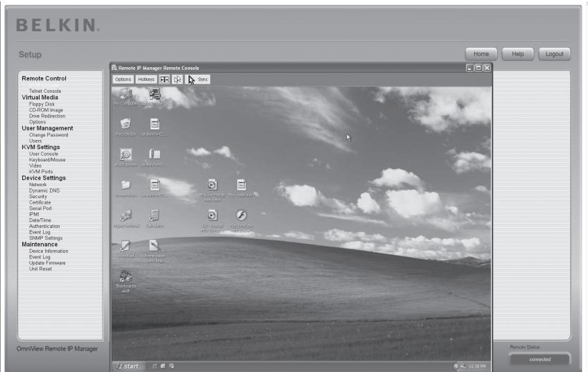Open KVM Ports settings
Viewport: 588px width, 372px height.
[x=41, y=172]
